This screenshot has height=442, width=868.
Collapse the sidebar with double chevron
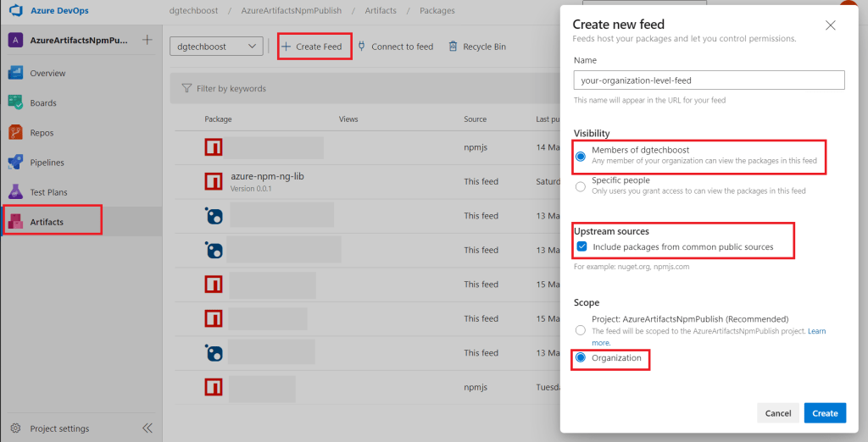click(x=147, y=428)
